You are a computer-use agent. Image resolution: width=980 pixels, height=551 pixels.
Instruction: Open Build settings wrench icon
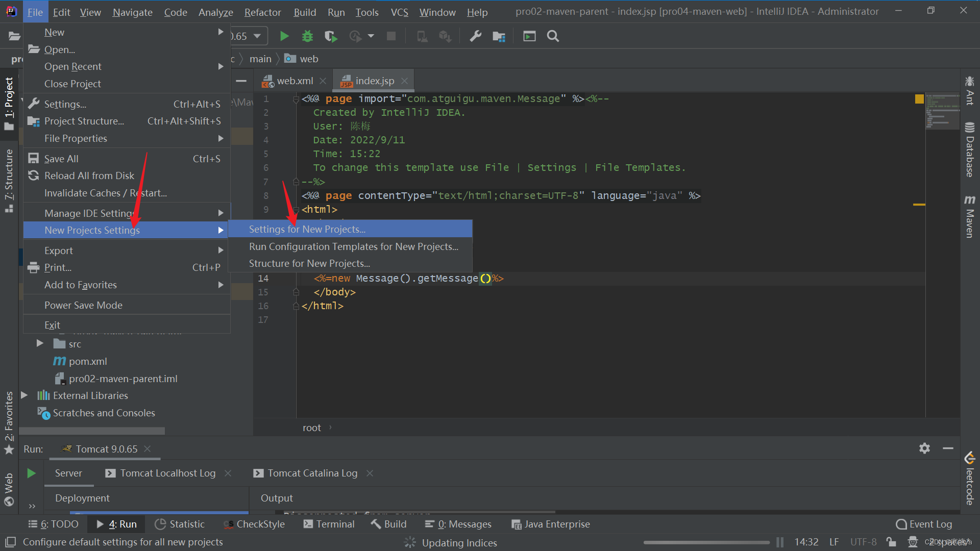(475, 36)
